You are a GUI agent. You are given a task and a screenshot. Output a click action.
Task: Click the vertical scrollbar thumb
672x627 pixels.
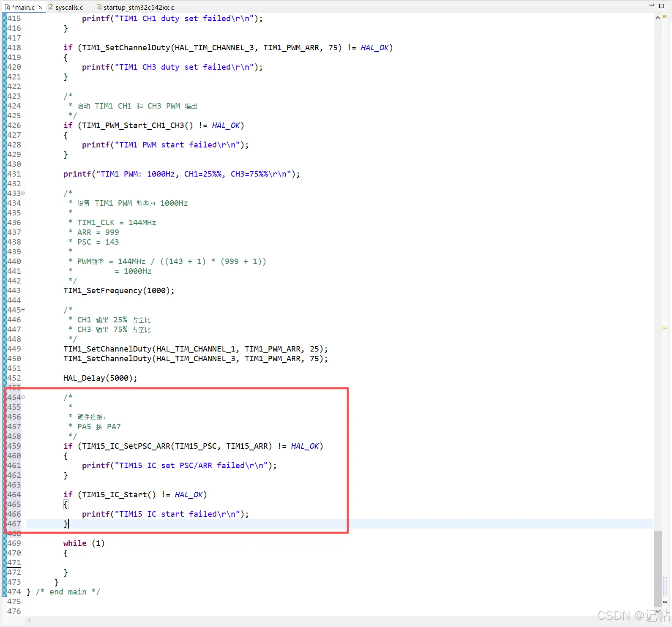click(x=658, y=568)
